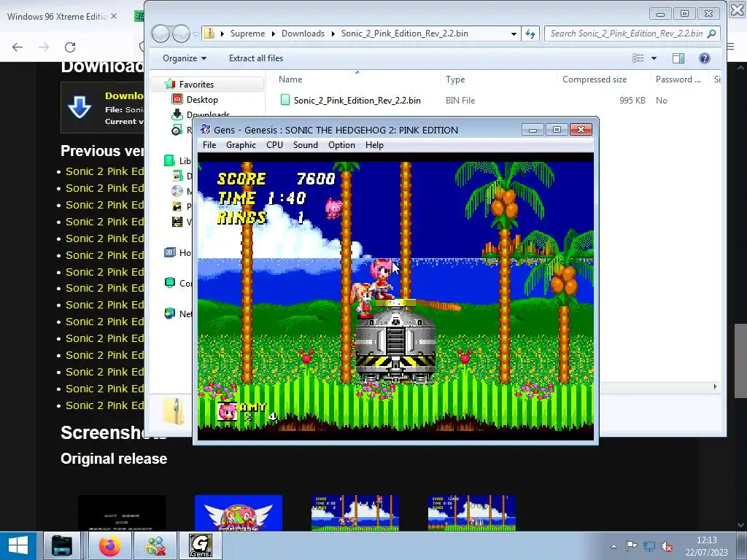
Task: Click first Sonic 2 Pink Edition link
Action: [104, 171]
